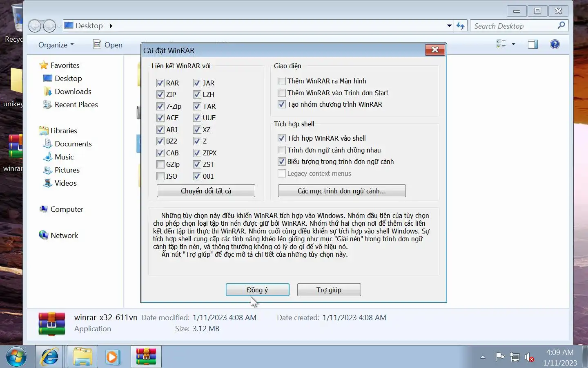Click the Open toolbar button in Explorer

[108, 45]
